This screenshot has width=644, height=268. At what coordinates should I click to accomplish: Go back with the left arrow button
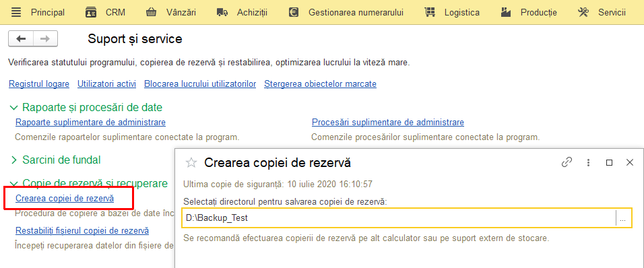coord(21,38)
